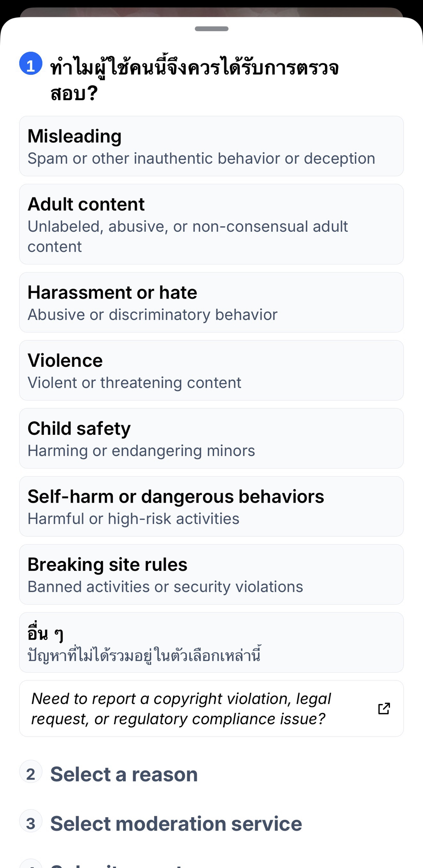This screenshot has width=423, height=868.
Task: Click the step 3 number badge
Action: 31,823
